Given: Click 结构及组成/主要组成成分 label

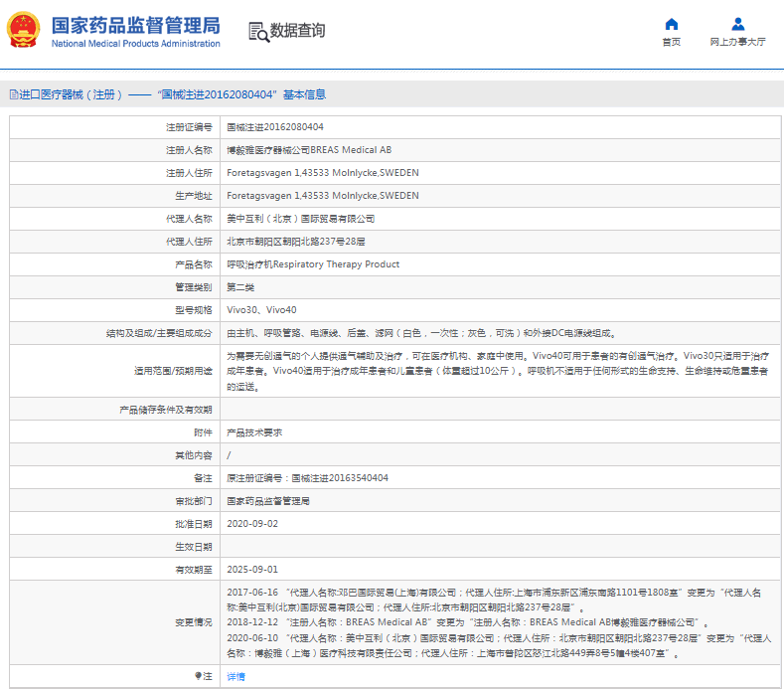Looking at the screenshot, I should [159, 333].
